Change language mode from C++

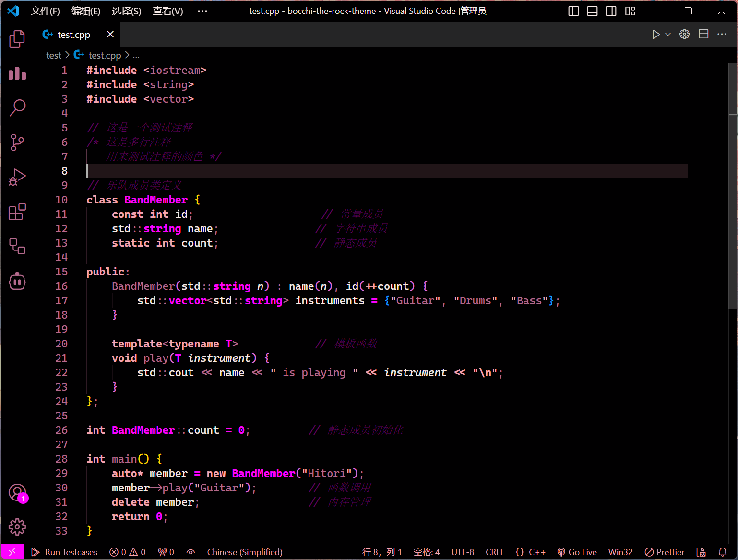point(530,552)
